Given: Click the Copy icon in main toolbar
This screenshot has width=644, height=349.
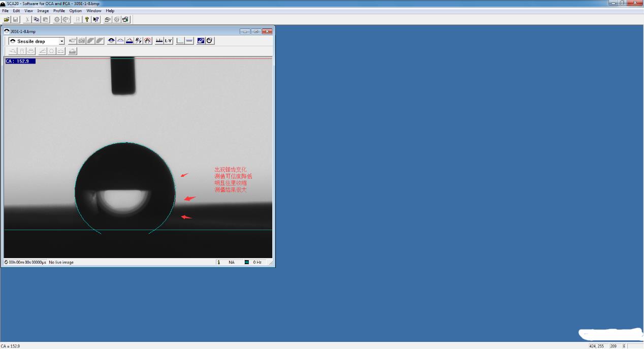Looking at the screenshot, I should click(x=37, y=19).
